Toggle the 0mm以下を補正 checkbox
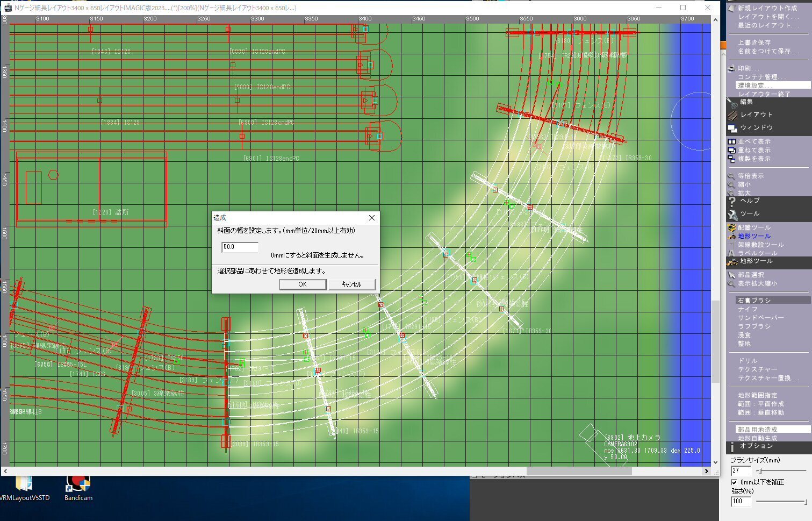 (x=734, y=482)
